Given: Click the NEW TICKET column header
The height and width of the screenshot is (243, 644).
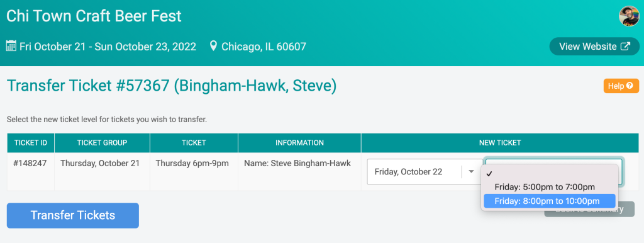Looking at the screenshot, I should (500, 143).
